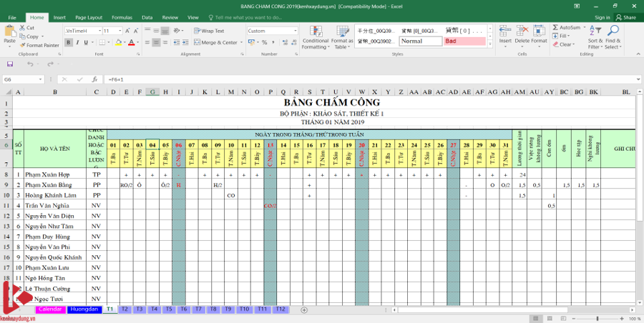Click the Format Painter brush icon
This screenshot has width=644, height=323.
point(23,45)
